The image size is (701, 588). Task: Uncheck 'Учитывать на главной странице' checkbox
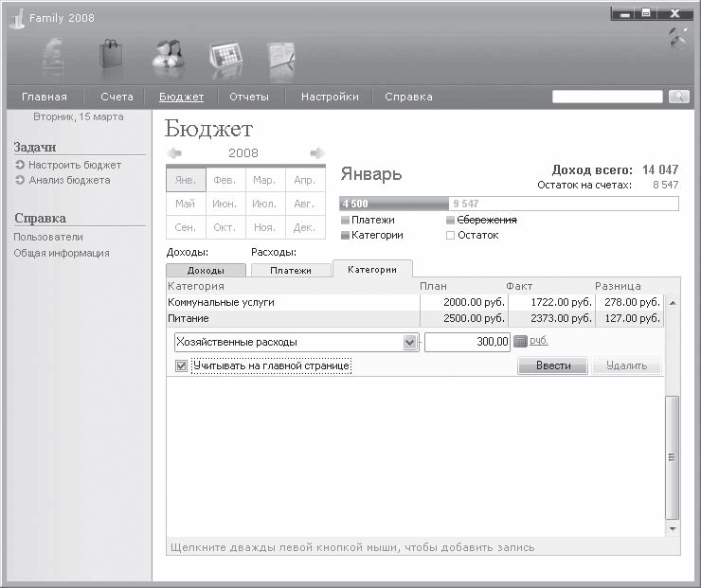(x=181, y=365)
